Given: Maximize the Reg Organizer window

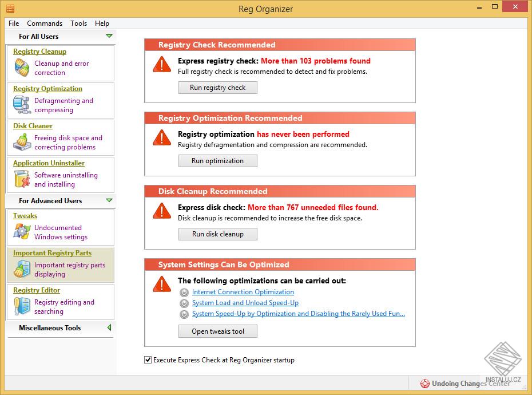Looking at the screenshot, I should tap(495, 7).
